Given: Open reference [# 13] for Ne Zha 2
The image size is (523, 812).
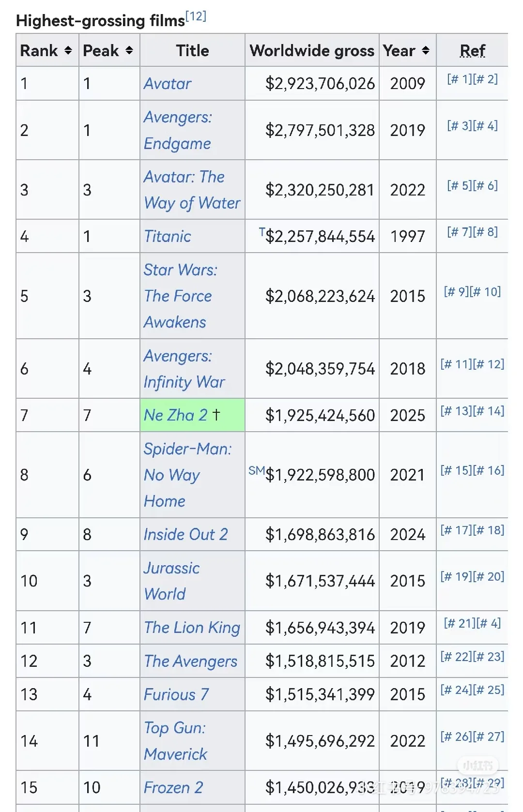Looking at the screenshot, I should [456, 411].
